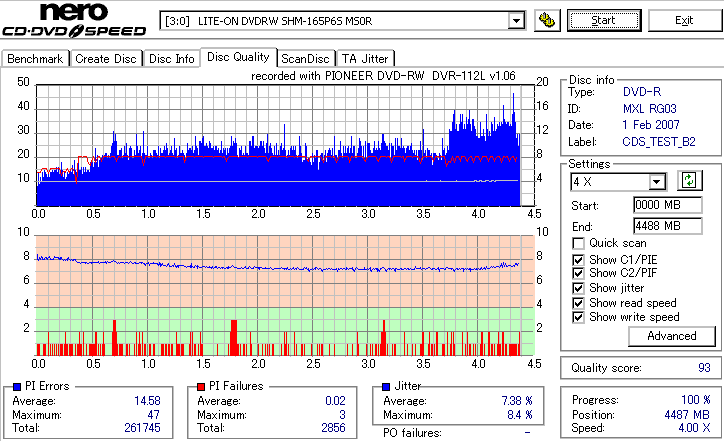Click the Start position 0000 MB field
724x441 pixels.
(668, 205)
